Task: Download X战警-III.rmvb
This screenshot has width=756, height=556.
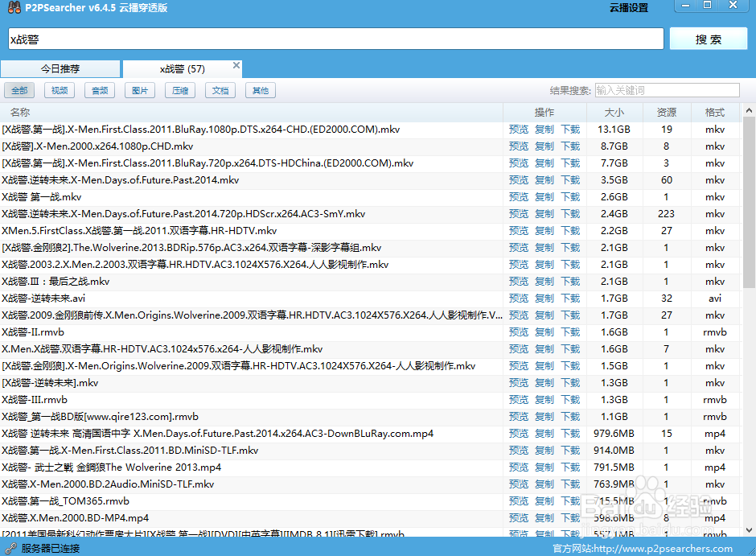Action: tap(570, 399)
